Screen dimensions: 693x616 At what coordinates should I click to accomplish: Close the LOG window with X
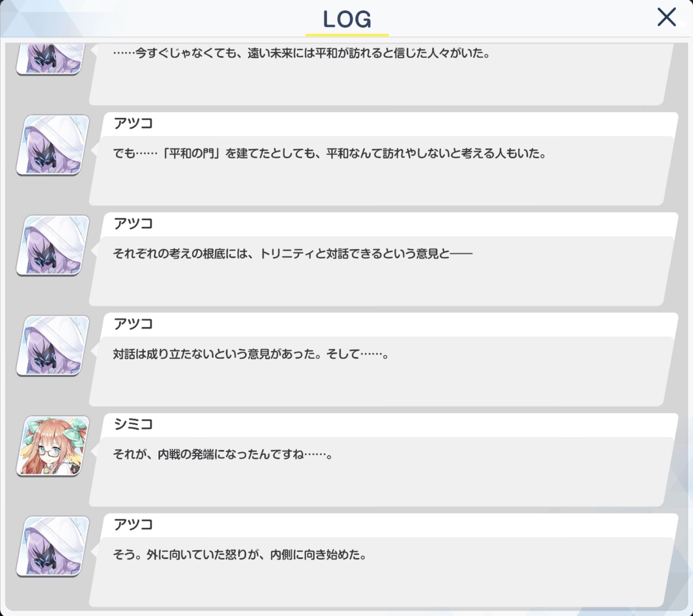pos(666,17)
